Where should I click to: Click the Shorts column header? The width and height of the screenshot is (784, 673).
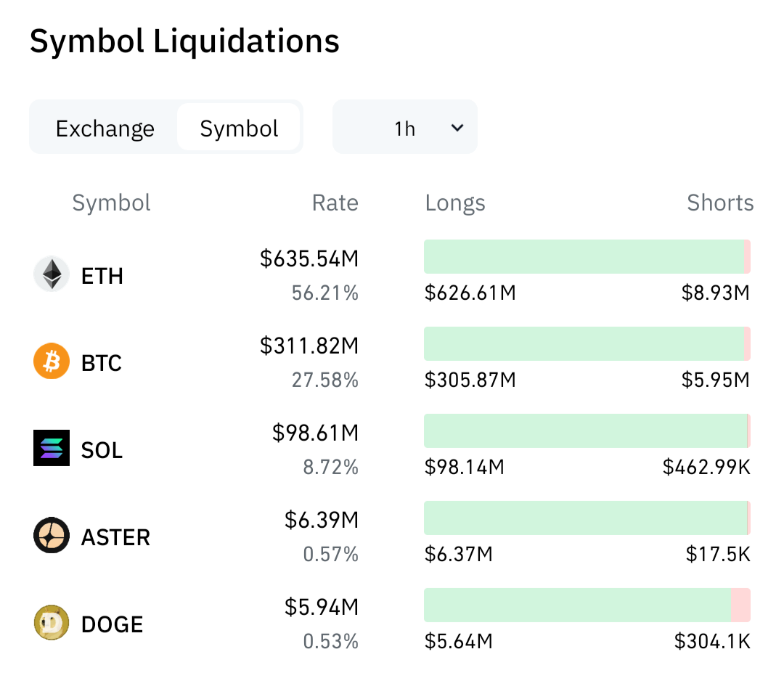coord(720,203)
